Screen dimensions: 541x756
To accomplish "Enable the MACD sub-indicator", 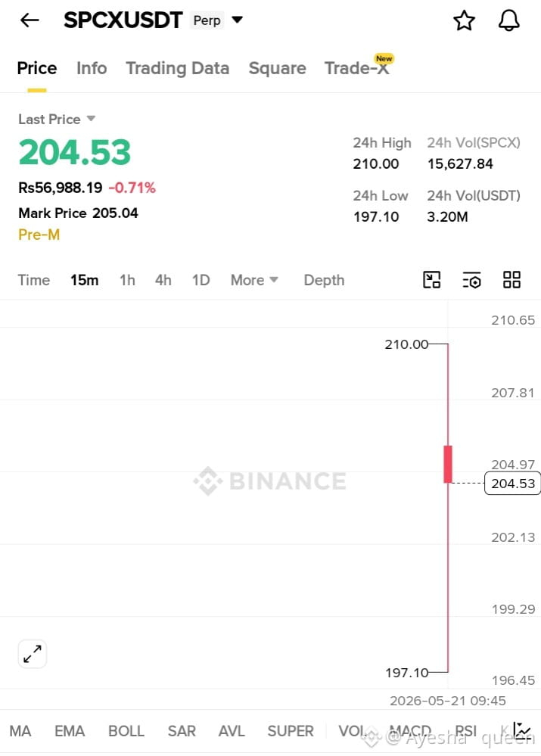I will click(x=410, y=731).
